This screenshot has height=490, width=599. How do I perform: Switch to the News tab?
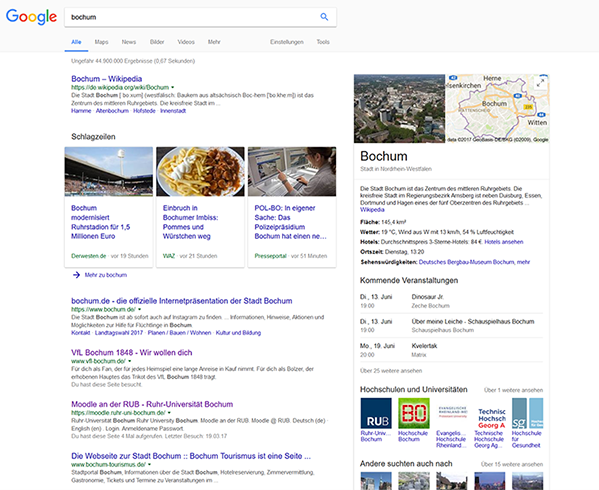click(129, 42)
